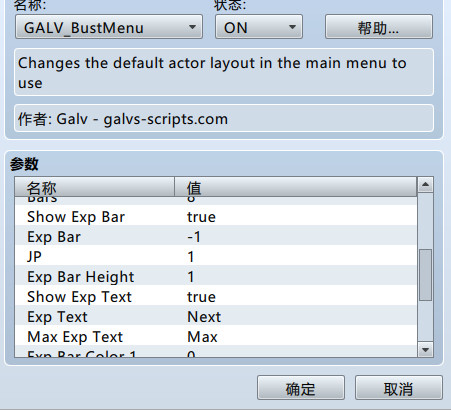
Task: Click the Next value of Exp Text
Action: tap(204, 317)
